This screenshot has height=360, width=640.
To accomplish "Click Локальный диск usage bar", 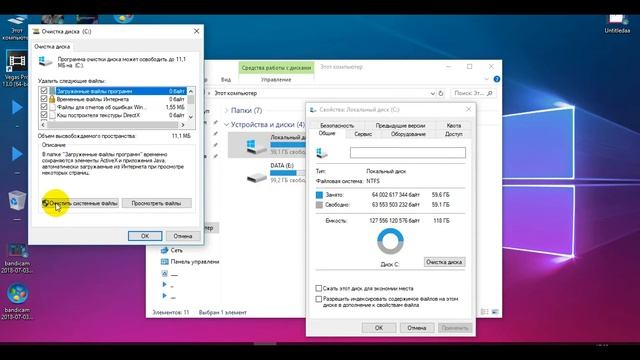I will [x=288, y=144].
